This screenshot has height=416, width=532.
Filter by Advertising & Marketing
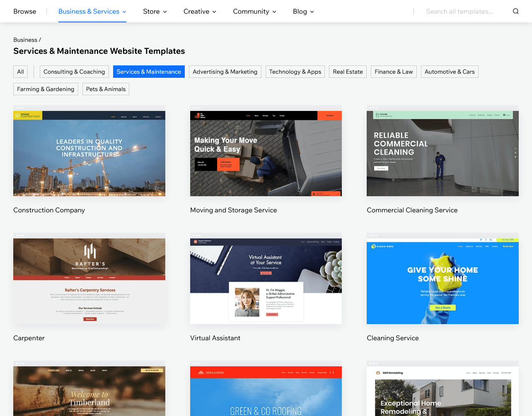[225, 72]
